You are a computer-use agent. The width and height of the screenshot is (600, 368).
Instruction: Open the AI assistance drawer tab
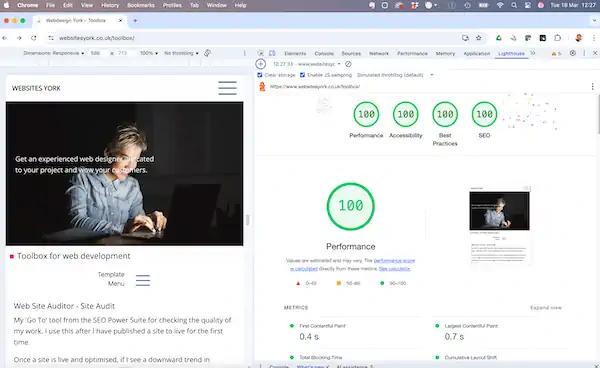354,366
